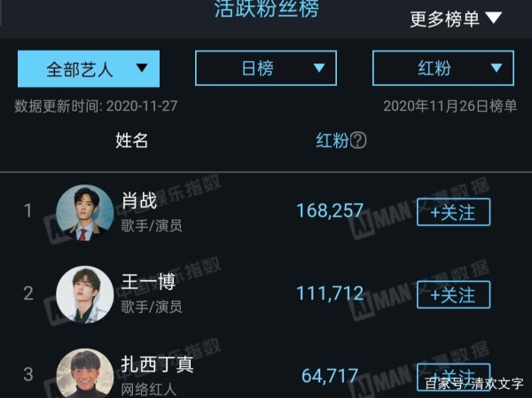The height and width of the screenshot is (398, 532).
Task: Open 肖战's avatar photo
Action: point(85,213)
